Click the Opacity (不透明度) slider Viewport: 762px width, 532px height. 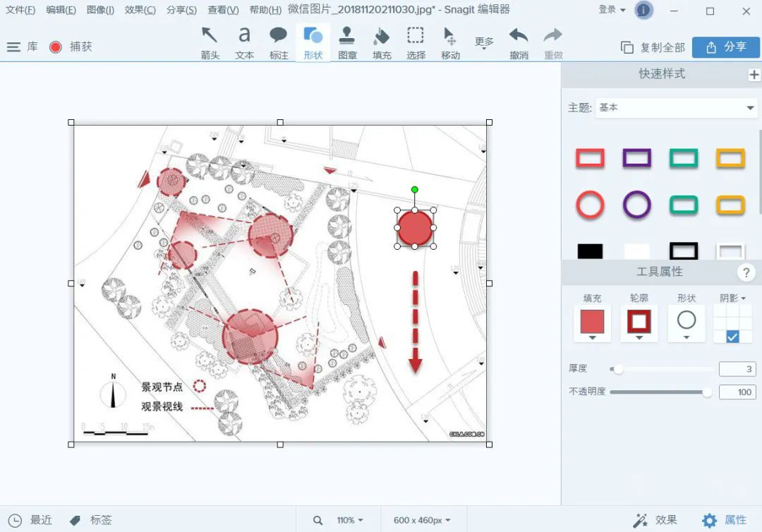click(661, 392)
